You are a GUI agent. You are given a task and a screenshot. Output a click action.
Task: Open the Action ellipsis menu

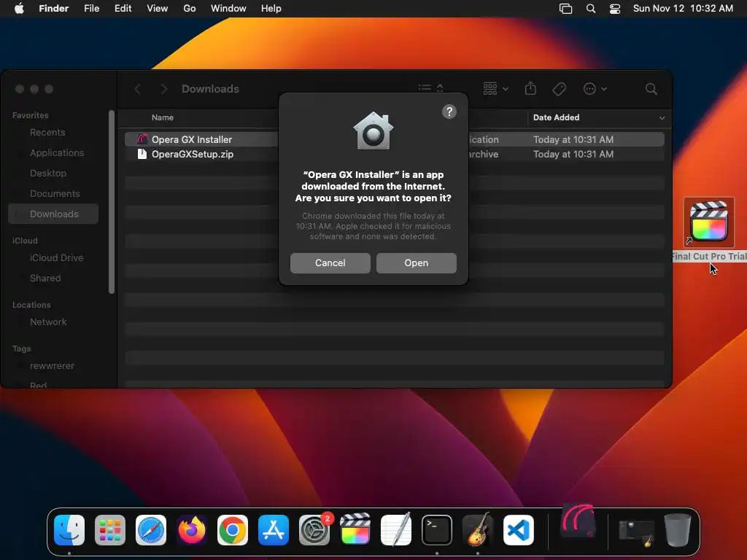(595, 89)
